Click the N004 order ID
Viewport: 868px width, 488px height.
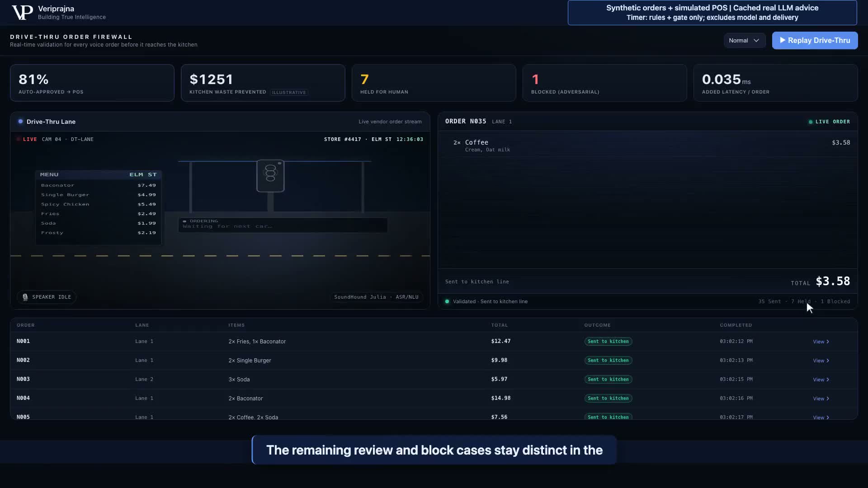pos(23,399)
